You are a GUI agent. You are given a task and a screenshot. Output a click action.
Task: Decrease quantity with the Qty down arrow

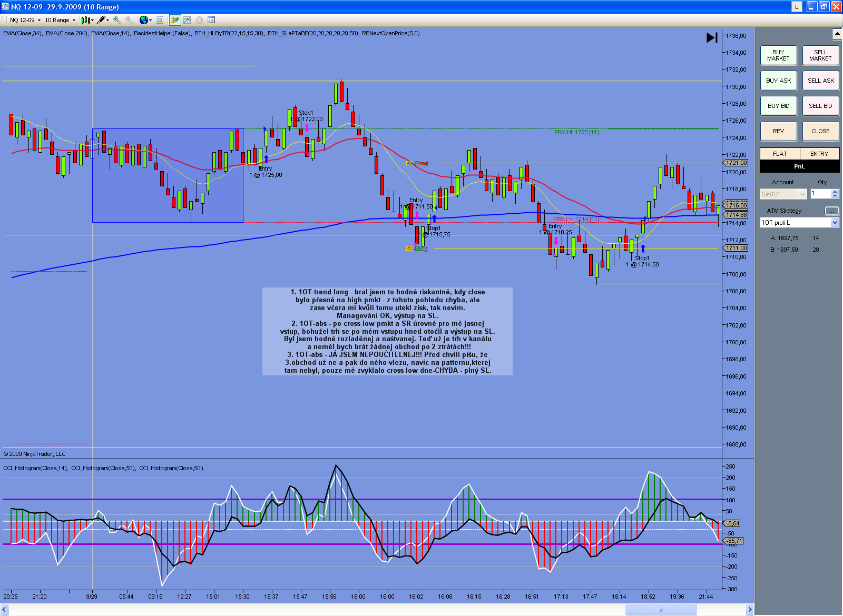coord(835,196)
